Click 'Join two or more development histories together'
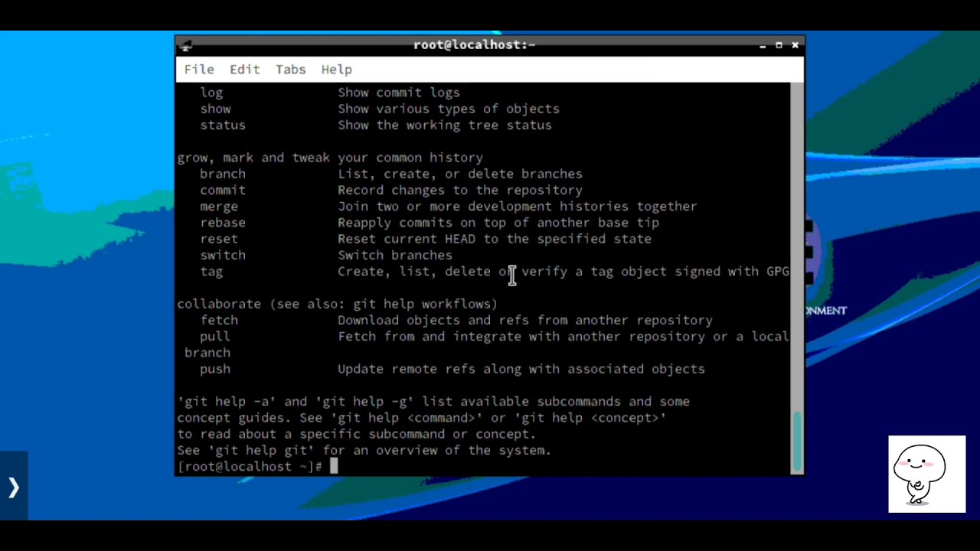This screenshot has height=551, width=980. 518,207
